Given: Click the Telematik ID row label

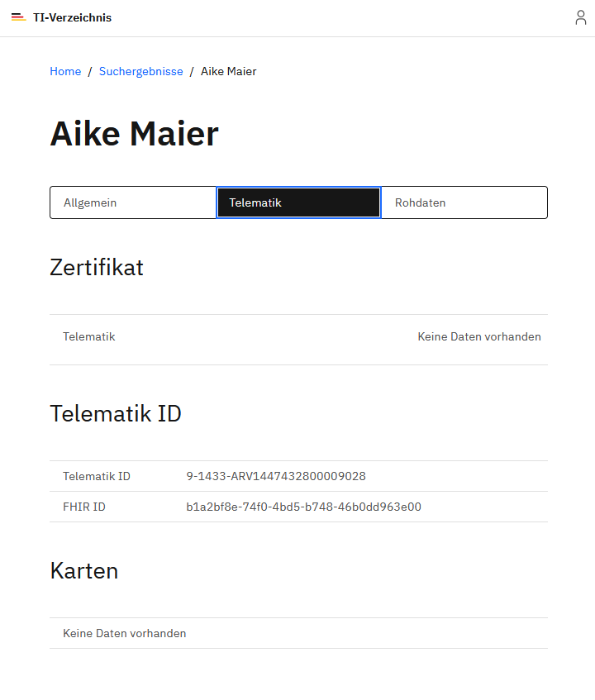Looking at the screenshot, I should (97, 476).
